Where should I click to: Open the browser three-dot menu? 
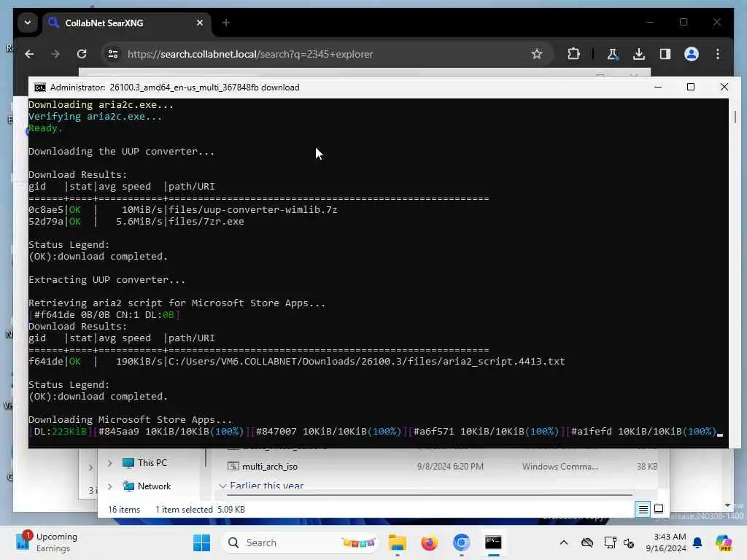coord(718,54)
